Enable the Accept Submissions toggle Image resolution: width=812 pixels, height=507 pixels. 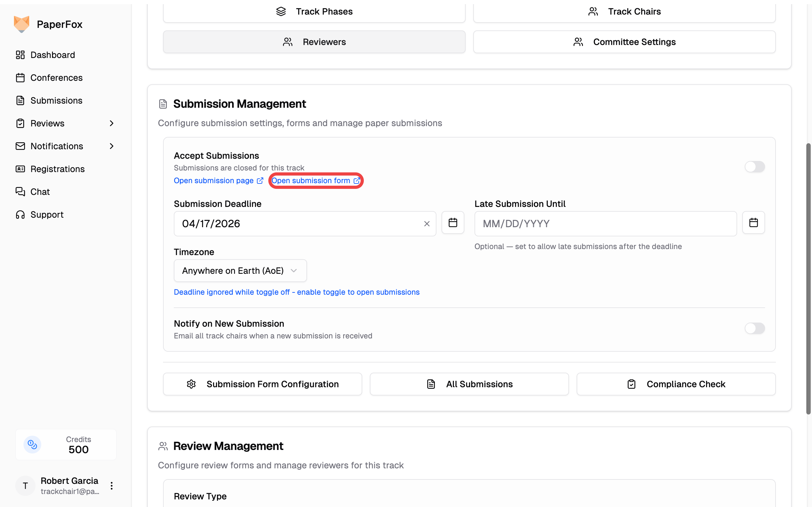pyautogui.click(x=754, y=167)
